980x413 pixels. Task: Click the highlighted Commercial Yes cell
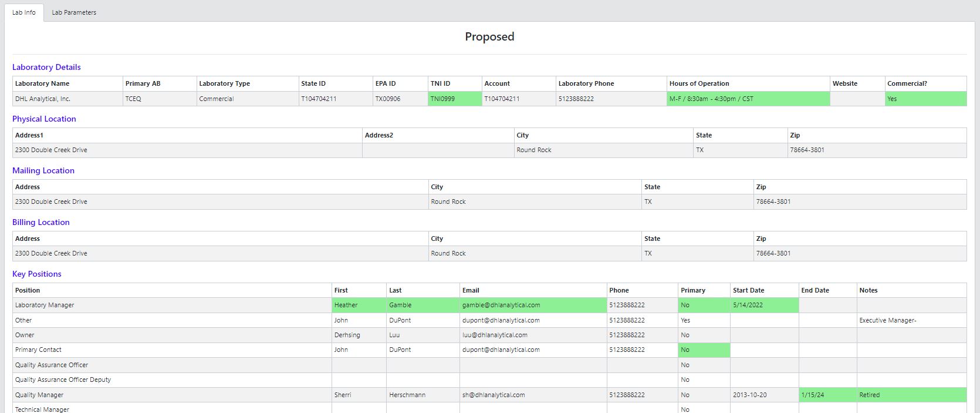tap(925, 99)
